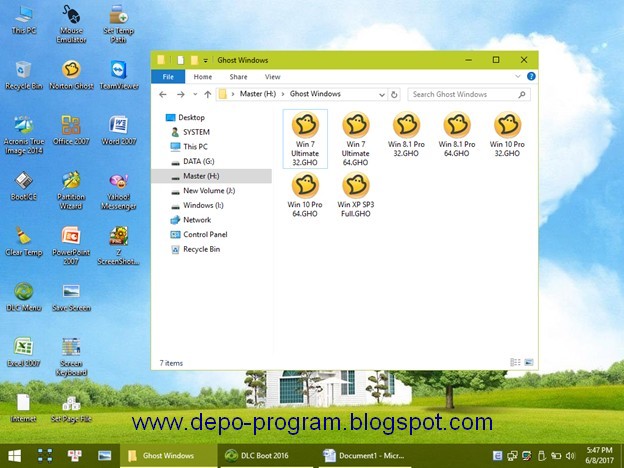This screenshot has width=624, height=468.
Task: Select Win 7 Ultimate 32.GHO file
Action: click(305, 139)
